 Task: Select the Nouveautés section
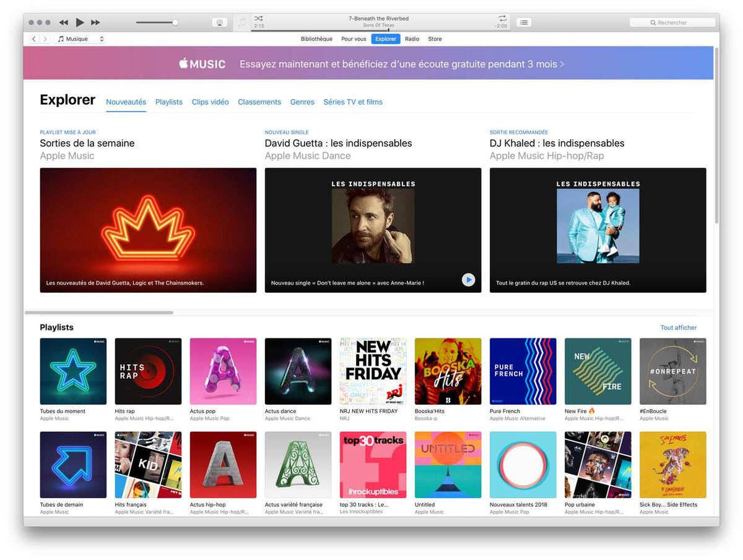point(126,102)
